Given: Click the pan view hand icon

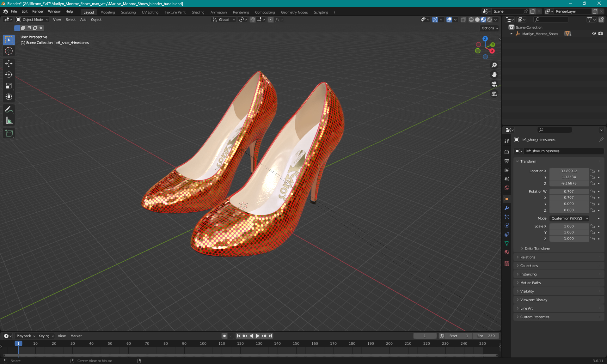Looking at the screenshot, I should coord(494,75).
